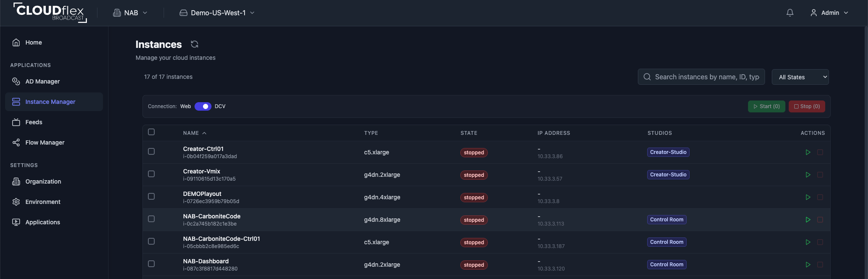Viewport: 868px width, 279px height.
Task: Click the Environment gear icon
Action: (x=16, y=202)
